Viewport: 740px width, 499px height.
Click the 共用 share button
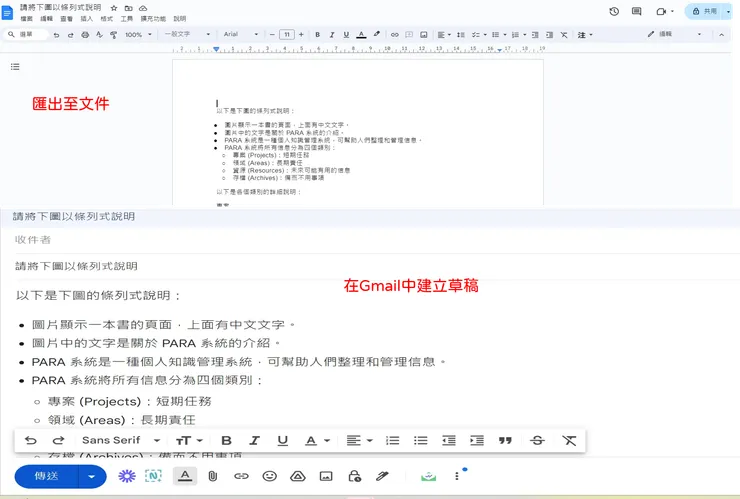[704, 11]
